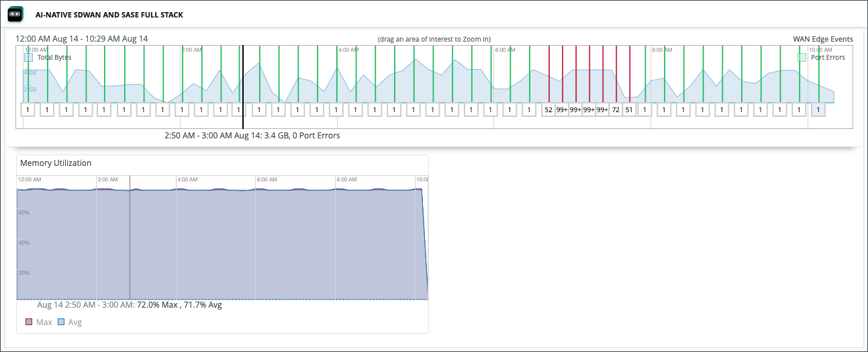Click the Max legend swatch
This screenshot has width=868, height=352.
(x=29, y=322)
